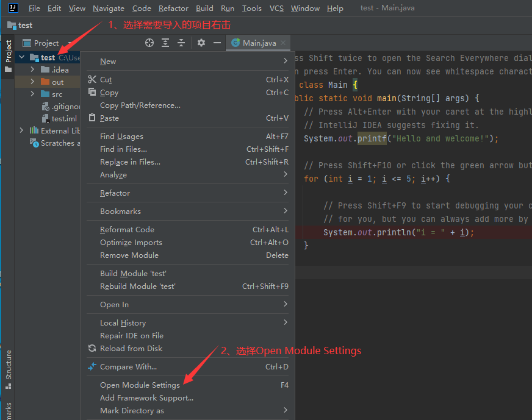
Task: Open the Tools menu
Action: coord(252,8)
